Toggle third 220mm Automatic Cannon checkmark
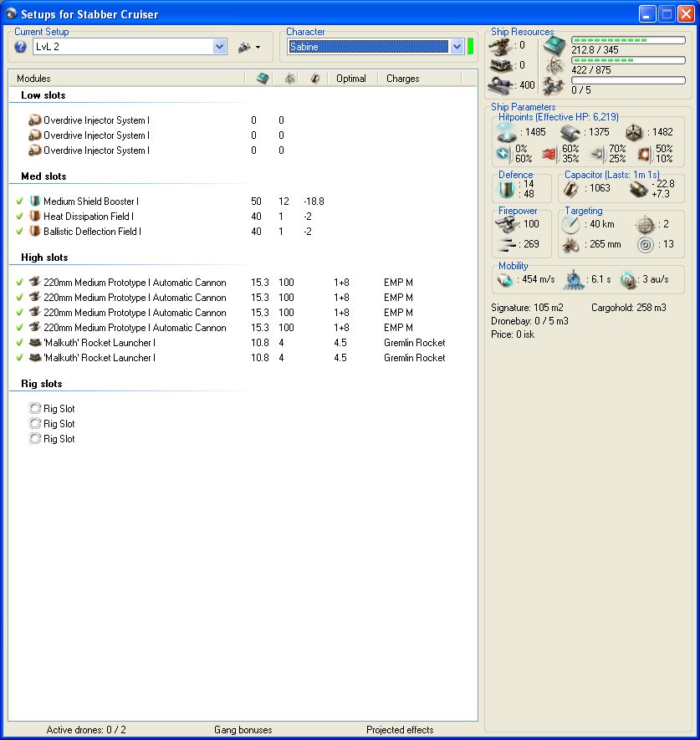 [x=19, y=313]
